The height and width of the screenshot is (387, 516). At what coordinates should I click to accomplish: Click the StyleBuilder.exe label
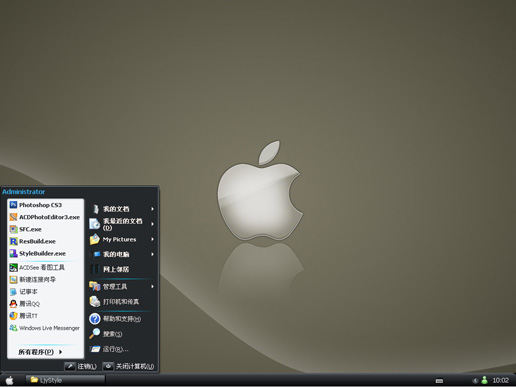[x=42, y=253]
